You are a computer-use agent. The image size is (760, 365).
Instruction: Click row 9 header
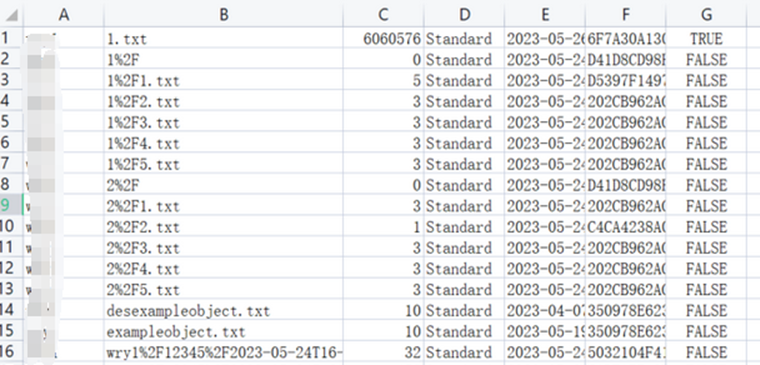(x=11, y=206)
